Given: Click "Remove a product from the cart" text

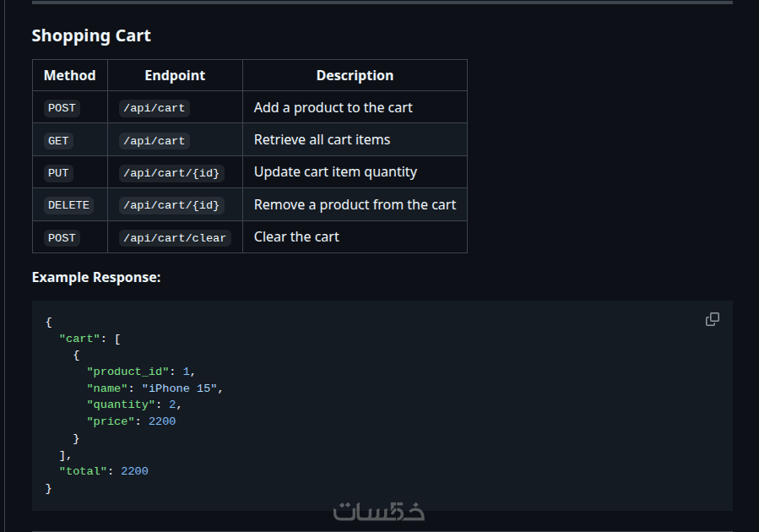Looking at the screenshot, I should tap(355, 204).
